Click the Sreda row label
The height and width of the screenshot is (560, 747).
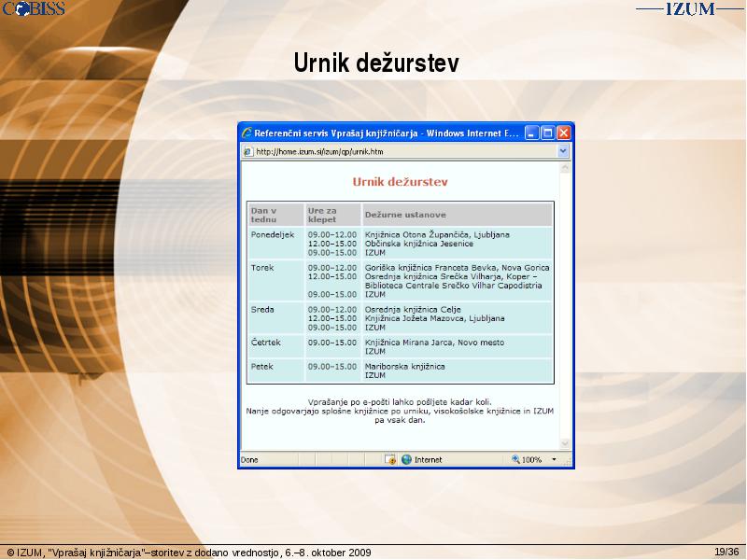click(262, 310)
